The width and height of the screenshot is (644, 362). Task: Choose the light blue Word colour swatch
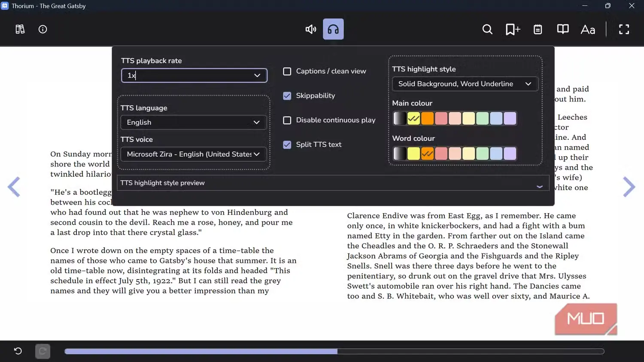(x=496, y=154)
